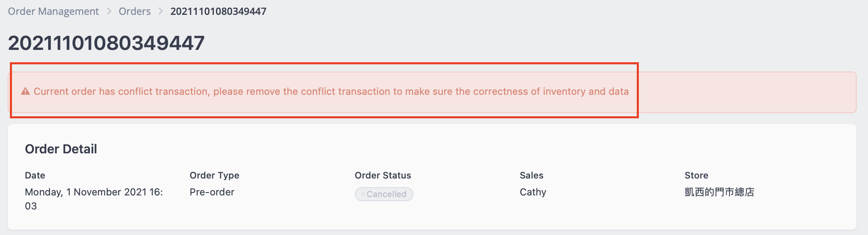Click the Order Type label
This screenshot has width=868, height=235.
click(214, 175)
